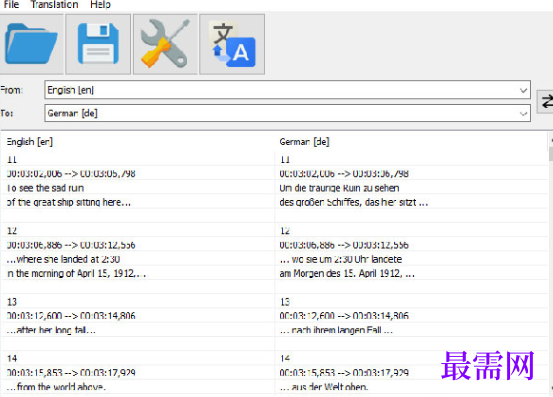Select the English [en] column header

click(30, 142)
